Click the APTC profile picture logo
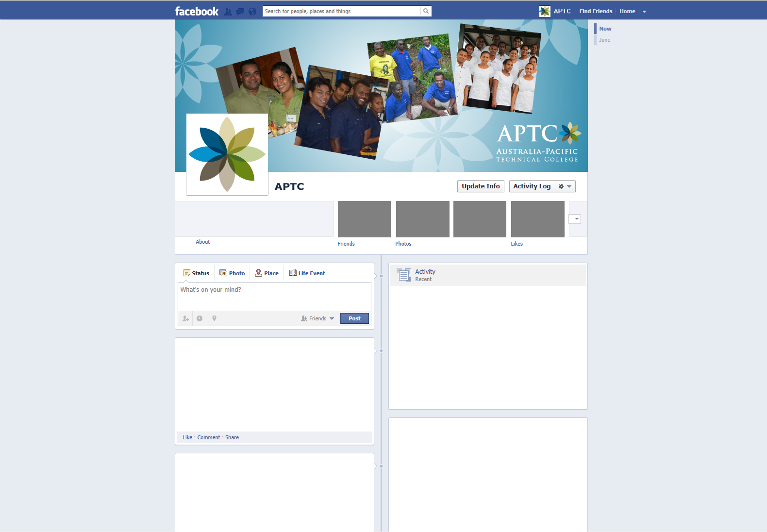 tap(227, 154)
